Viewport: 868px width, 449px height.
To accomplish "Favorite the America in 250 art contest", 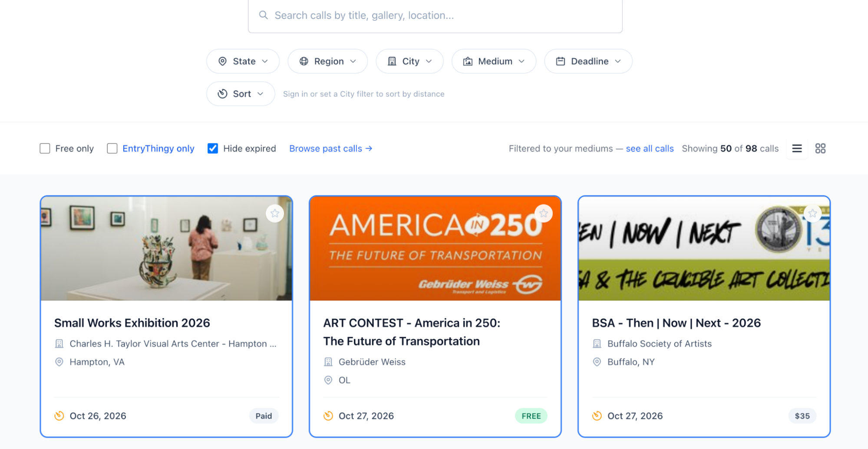I will (544, 213).
